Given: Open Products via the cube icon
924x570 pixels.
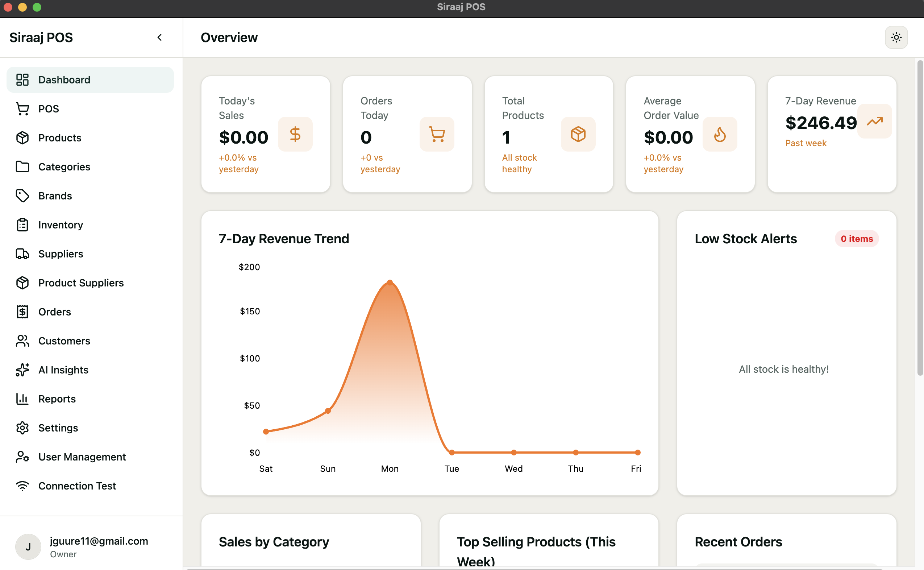Looking at the screenshot, I should point(22,137).
